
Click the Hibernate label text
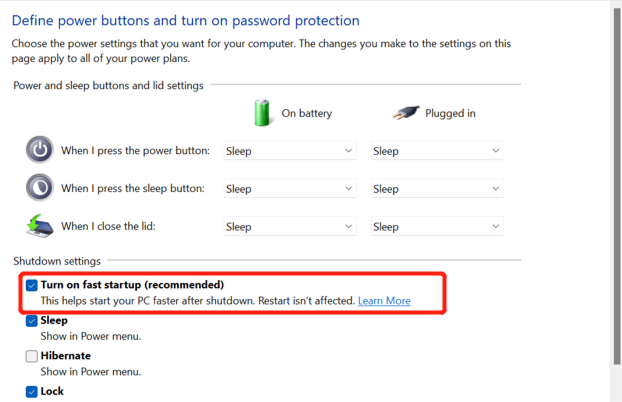[66, 356]
